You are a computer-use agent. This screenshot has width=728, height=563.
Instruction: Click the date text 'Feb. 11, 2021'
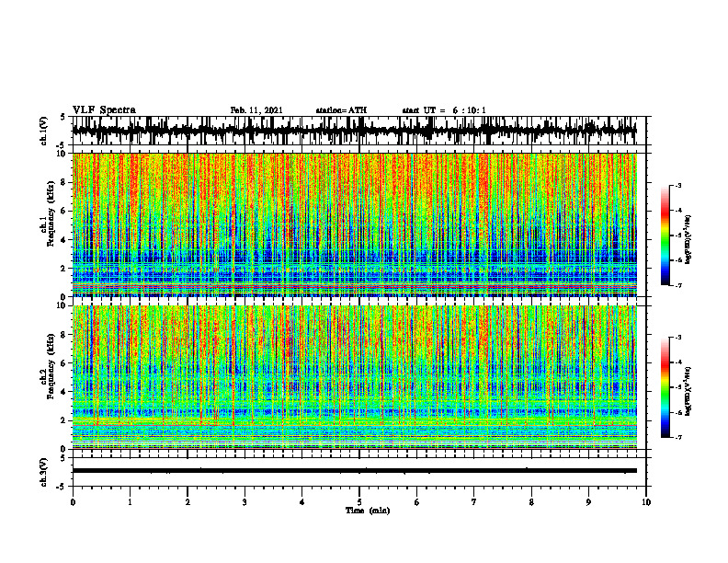tap(256, 110)
